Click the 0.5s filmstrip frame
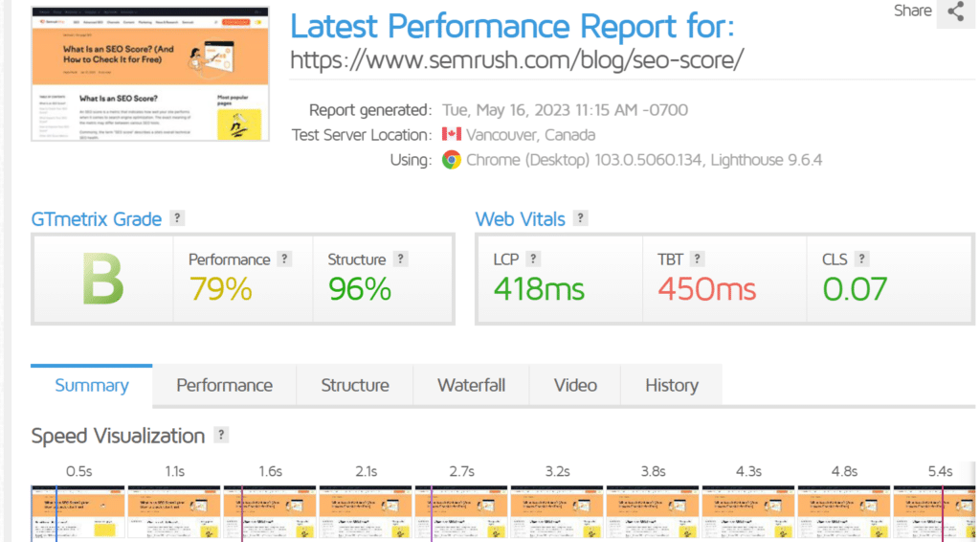Screen dimensions: 980x542 78,514
